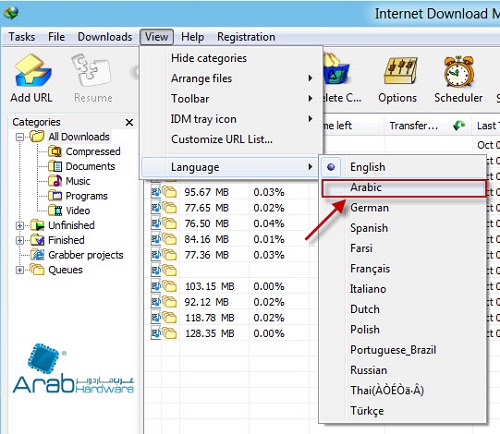Viewport: 500px width, 434px height.
Task: Click the 92.12 MB size cell
Action: click(x=206, y=302)
